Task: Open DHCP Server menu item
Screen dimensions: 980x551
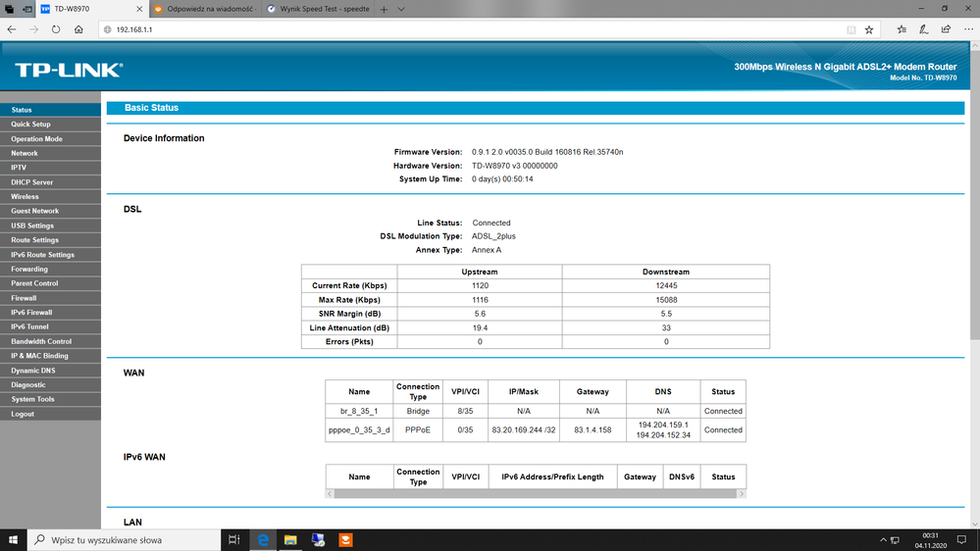Action: 50,182
